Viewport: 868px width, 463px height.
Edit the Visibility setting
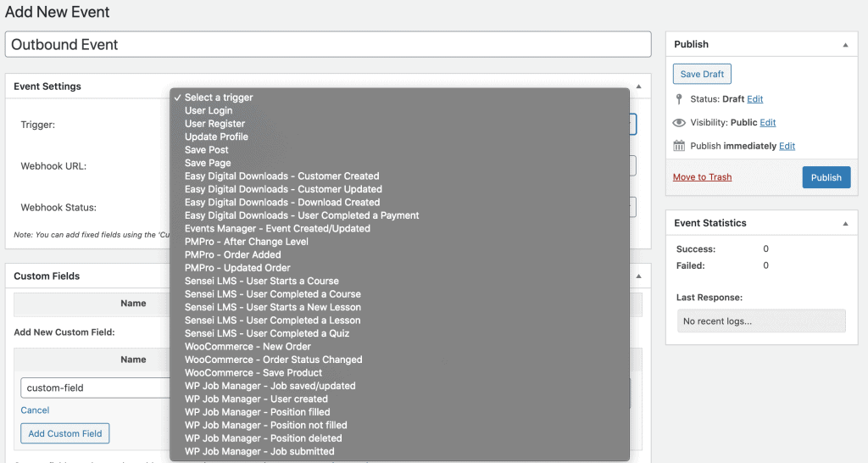pyautogui.click(x=767, y=122)
